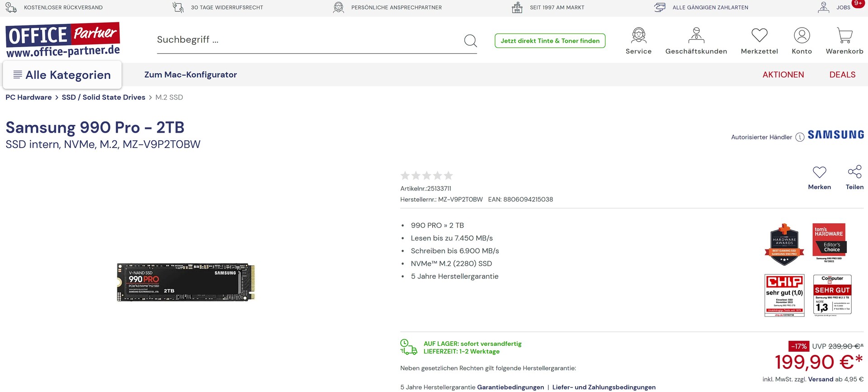The height and width of the screenshot is (392, 868).
Task: Click the Tom's Hardware Editor's Choice badge
Action: (x=829, y=243)
